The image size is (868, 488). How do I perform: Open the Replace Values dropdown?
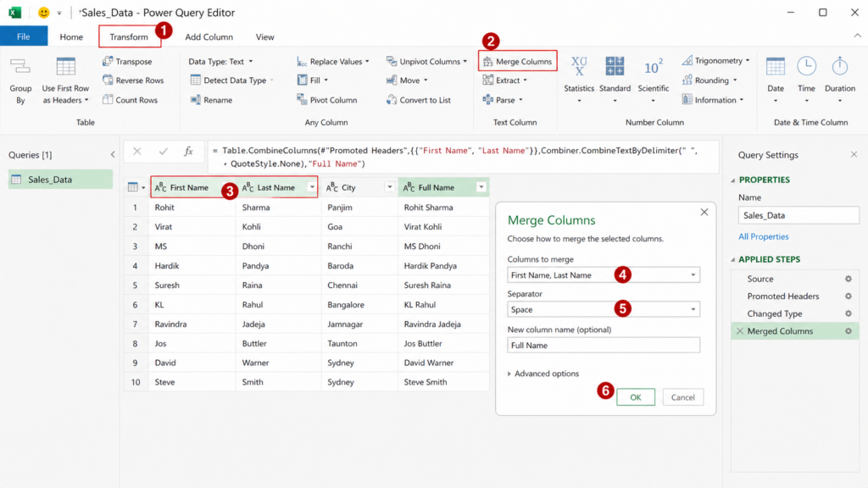(333, 61)
